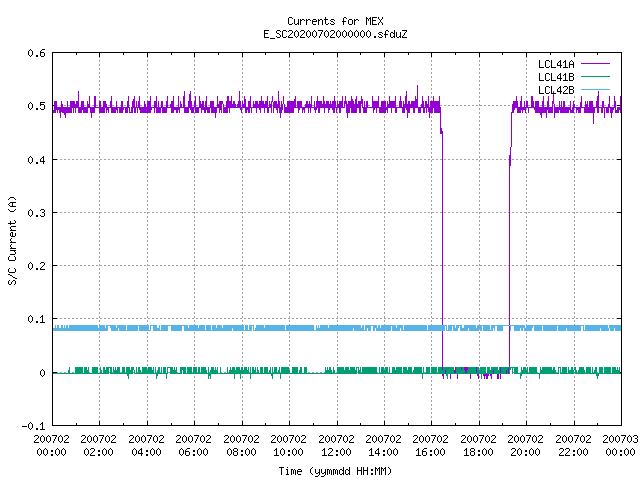Viewport: 640px width, 480px height.
Task: Click the 200702 20:00 time tick label
Action: (525, 445)
